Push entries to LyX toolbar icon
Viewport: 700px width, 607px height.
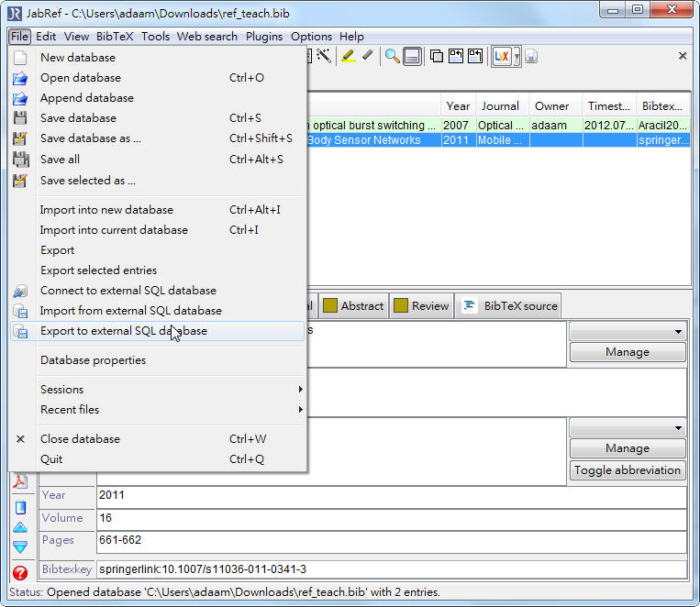pos(502,57)
